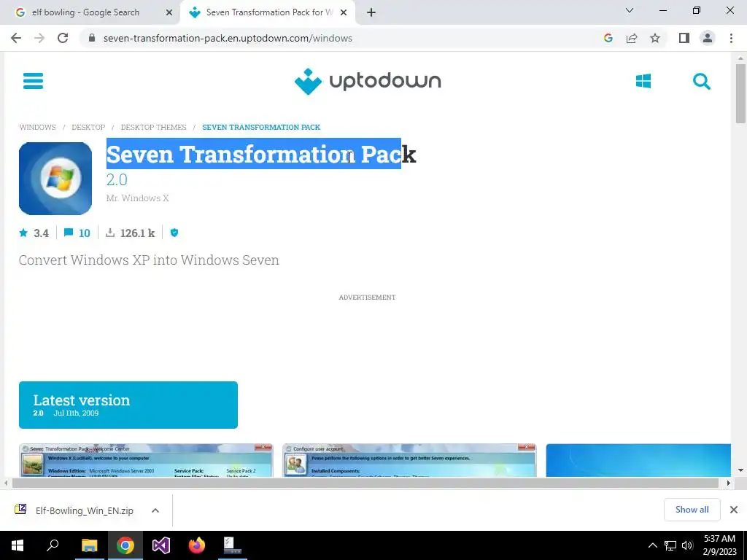
Task: Open Firefox from taskbar
Action: (197, 545)
